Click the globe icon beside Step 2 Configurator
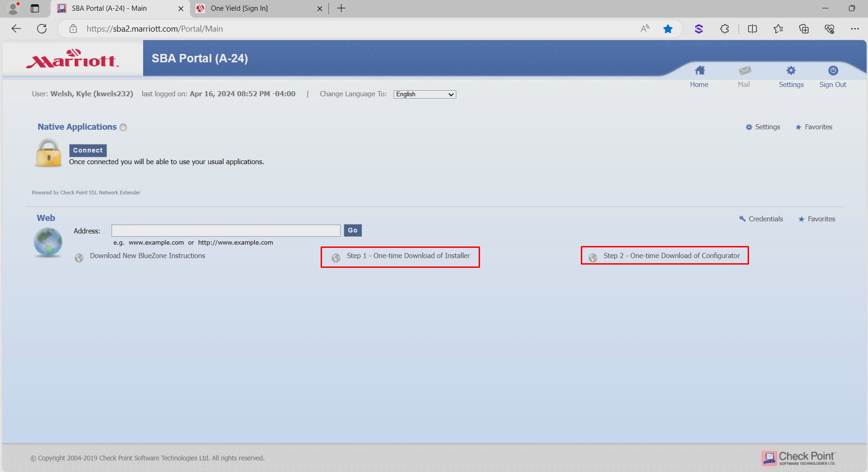 click(593, 258)
